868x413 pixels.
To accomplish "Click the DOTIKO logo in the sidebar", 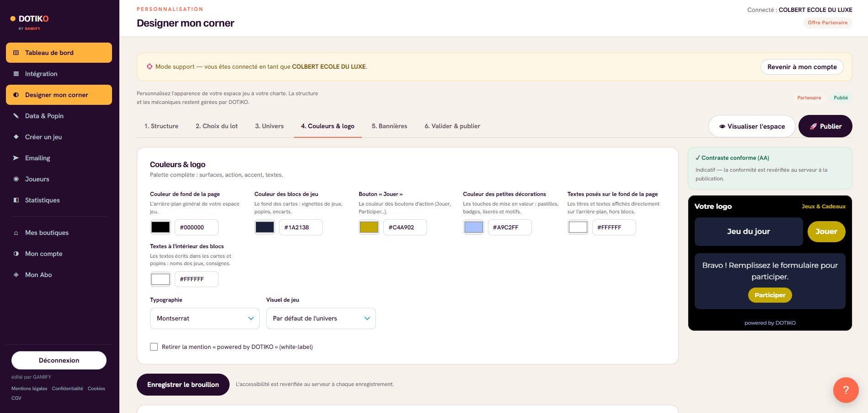I will [x=30, y=21].
